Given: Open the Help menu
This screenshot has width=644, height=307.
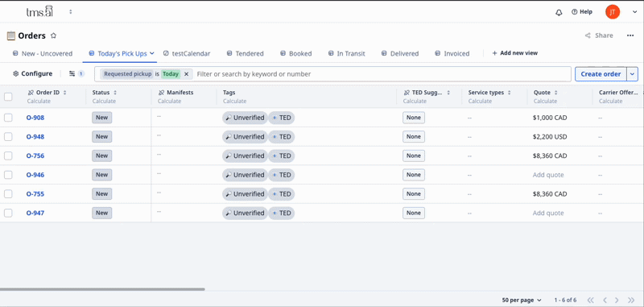Looking at the screenshot, I should 582,12.
